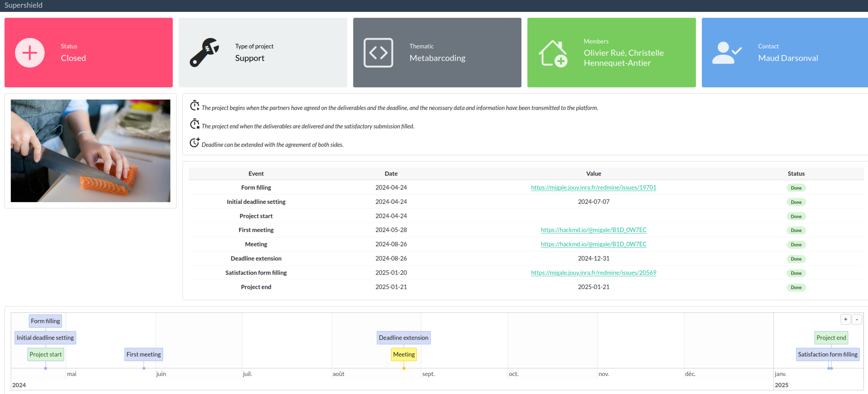Image resolution: width=868 pixels, height=394 pixels.
Task: Click contact name Maud Darsonval
Action: (x=788, y=58)
